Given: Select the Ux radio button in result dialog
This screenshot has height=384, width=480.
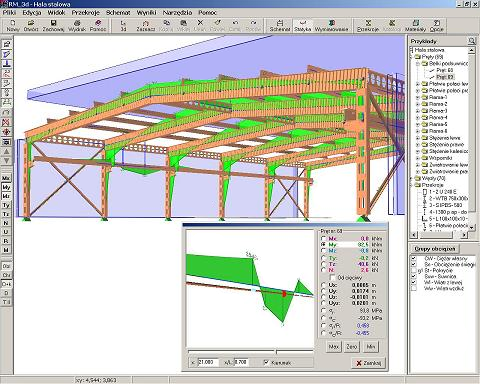Looking at the screenshot, I should [x=323, y=285].
